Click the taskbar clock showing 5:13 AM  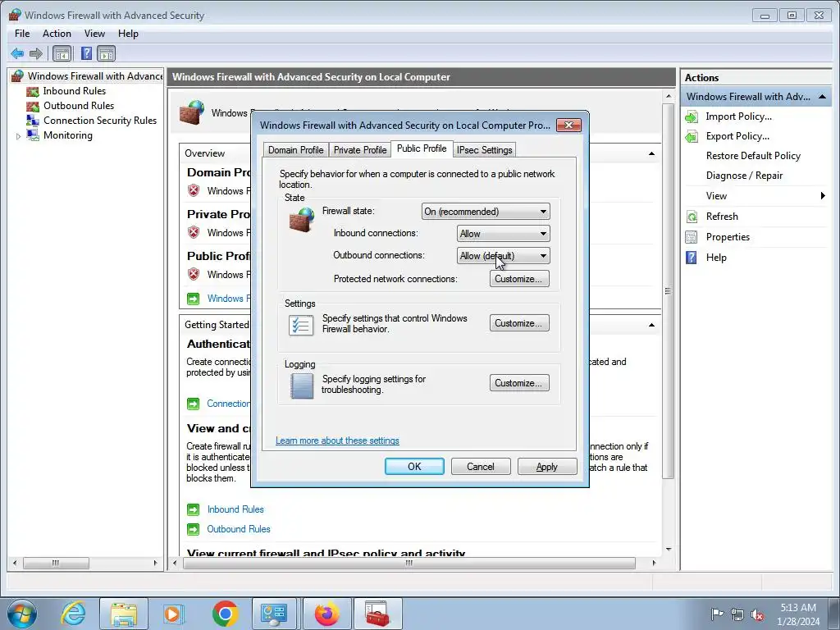click(x=798, y=614)
